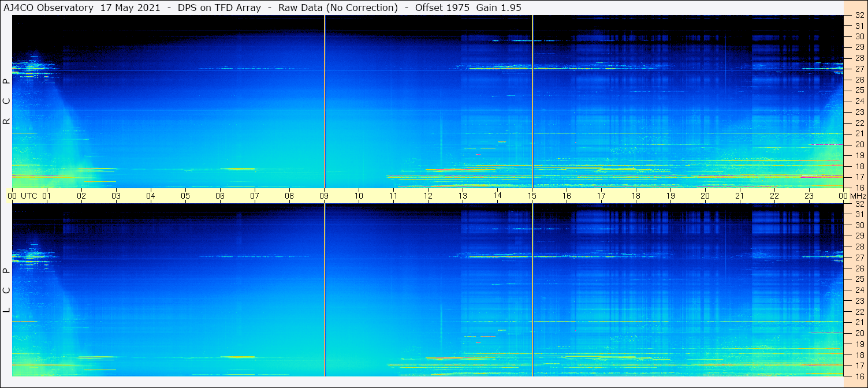Click the 03 hour tick label
This screenshot has height=388, width=868.
(x=116, y=196)
